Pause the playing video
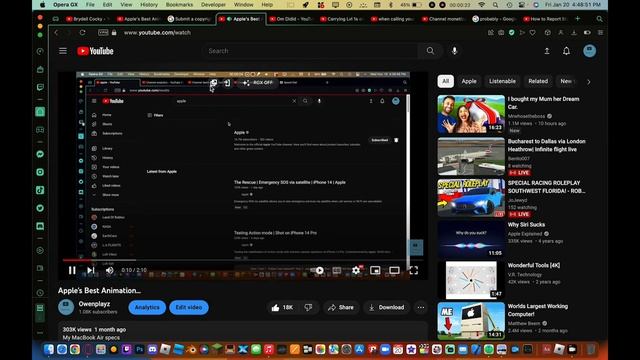 (x=72, y=270)
